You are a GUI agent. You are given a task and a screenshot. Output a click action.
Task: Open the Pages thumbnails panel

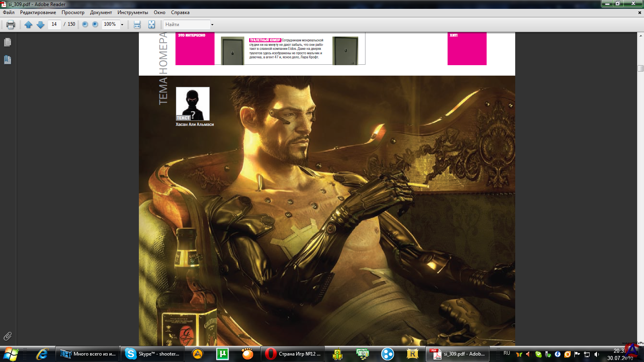tap(7, 42)
